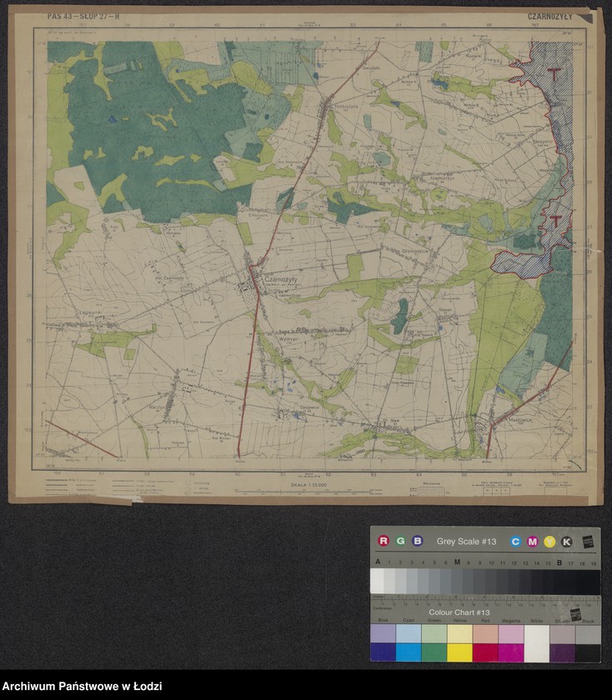The width and height of the screenshot is (612, 700).
Task: Click the bright yellow swatch on the colour chart
Action: coord(459,652)
